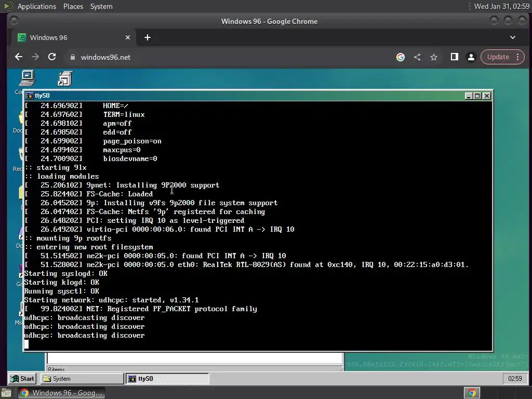The image size is (532, 399).
Task: Click the '8 items' status in System window
Action: click(56, 369)
